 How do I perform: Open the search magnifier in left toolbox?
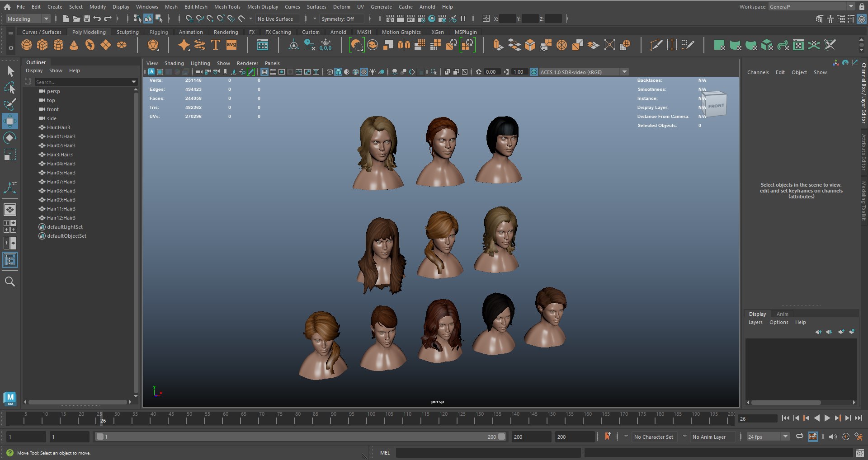(x=9, y=282)
